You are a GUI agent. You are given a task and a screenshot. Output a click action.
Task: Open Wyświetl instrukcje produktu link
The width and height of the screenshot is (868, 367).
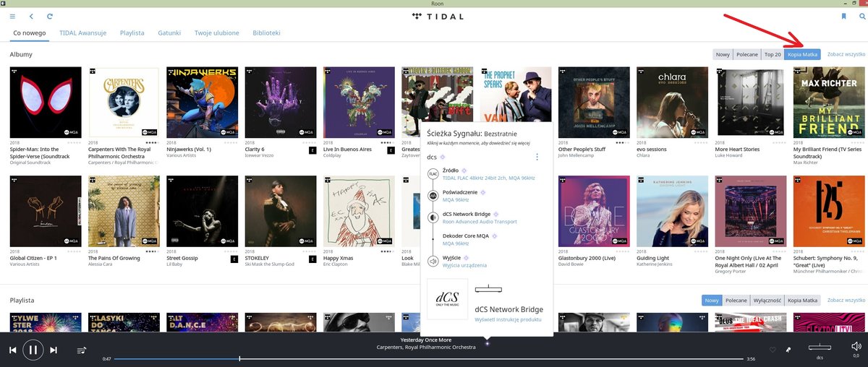point(509,319)
